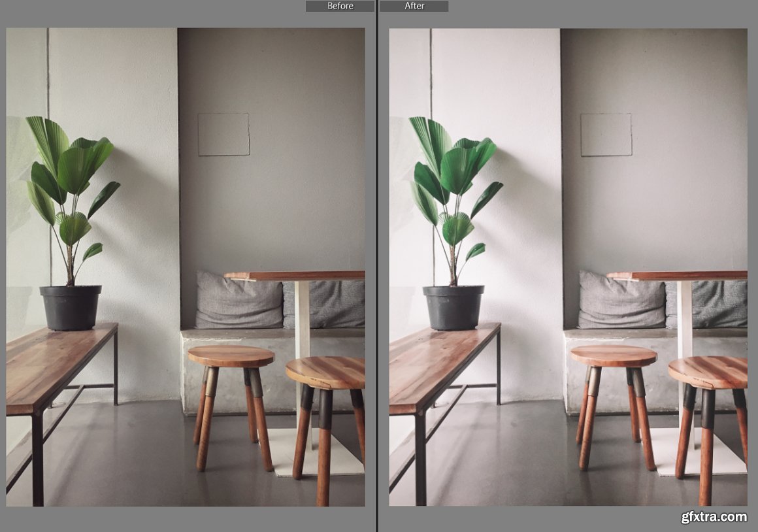Click the left gray cushion in After image
Screen dimensions: 758x532
[x=620, y=301]
